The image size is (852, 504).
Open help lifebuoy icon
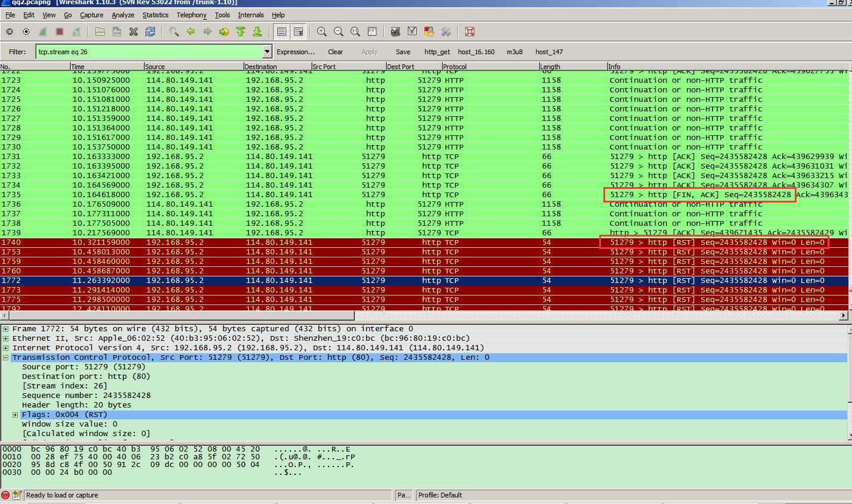coord(470,32)
